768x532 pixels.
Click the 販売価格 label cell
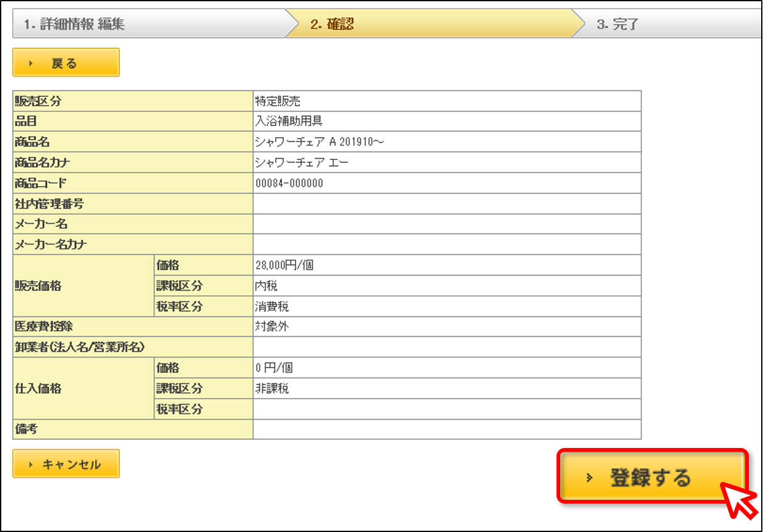[82, 286]
